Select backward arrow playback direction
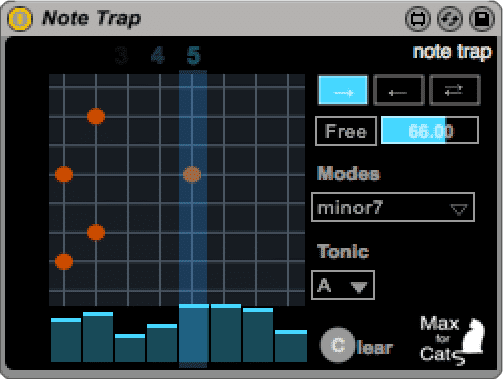The height and width of the screenshot is (379, 503). [399, 90]
